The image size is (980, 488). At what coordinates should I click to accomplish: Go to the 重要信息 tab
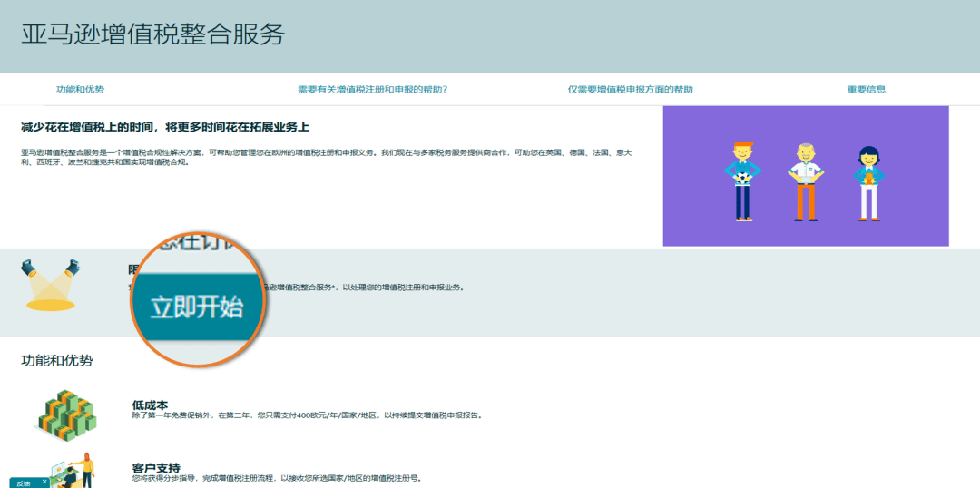coord(866,90)
